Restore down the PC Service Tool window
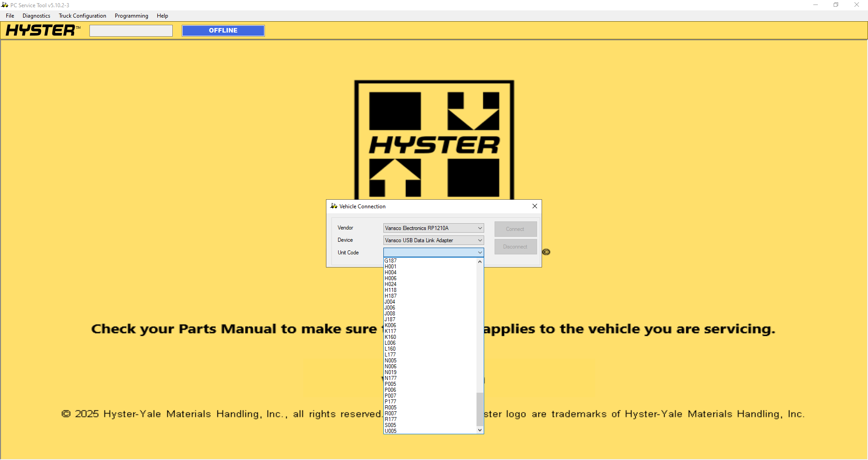Viewport: 868px width, 460px height. point(836,5)
